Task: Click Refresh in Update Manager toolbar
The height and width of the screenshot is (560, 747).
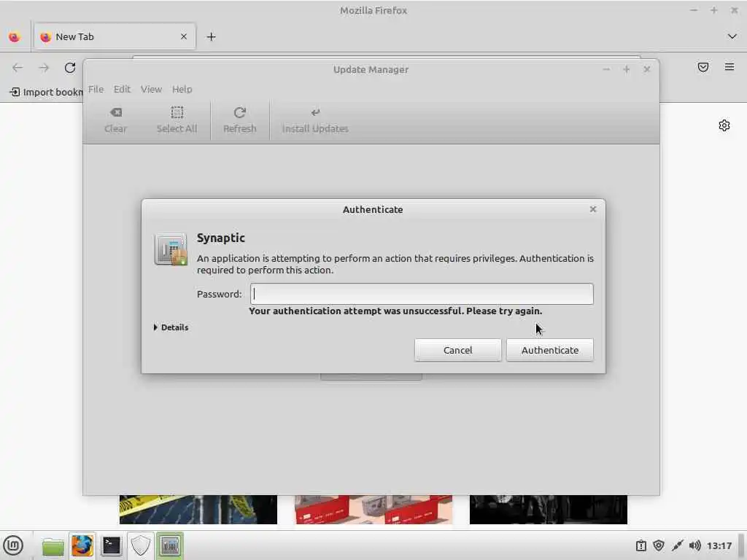Action: [x=239, y=120]
